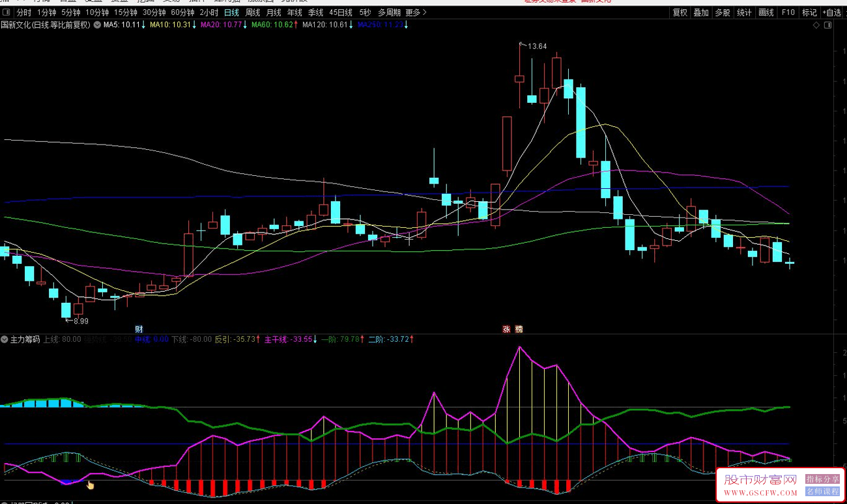Click the MA60: 10.62 indicator label
Image resolution: width=847 pixels, height=504 pixels.
click(x=275, y=25)
